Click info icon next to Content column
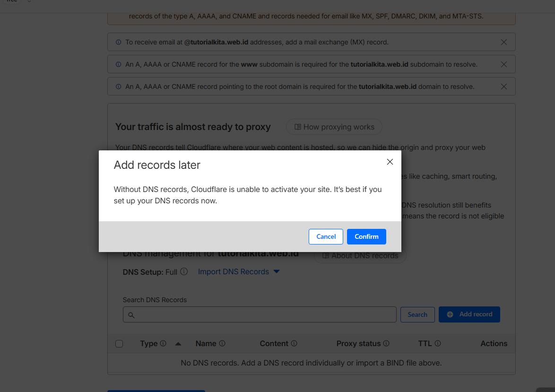Viewport: 555px width, 392px height. pos(294,343)
